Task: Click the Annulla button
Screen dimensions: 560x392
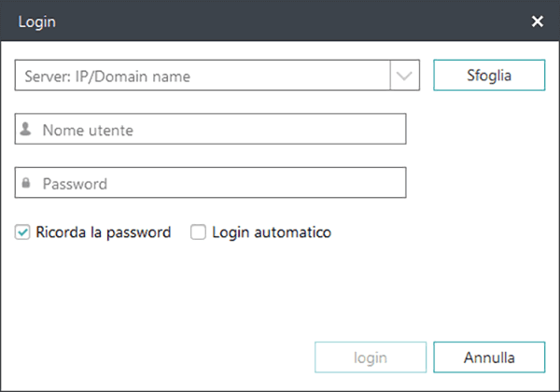Action: click(x=489, y=357)
